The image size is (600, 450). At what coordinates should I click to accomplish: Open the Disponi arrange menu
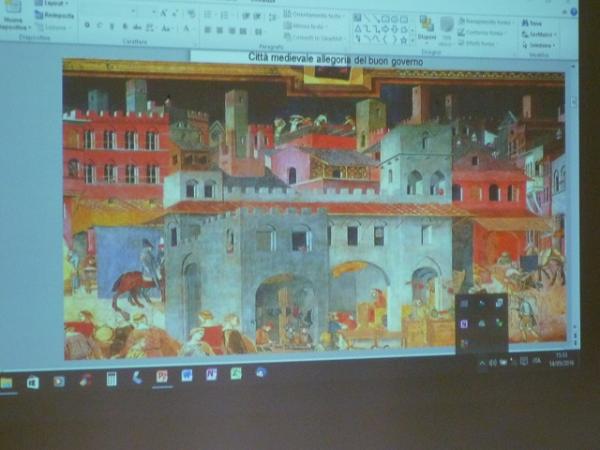point(427,28)
